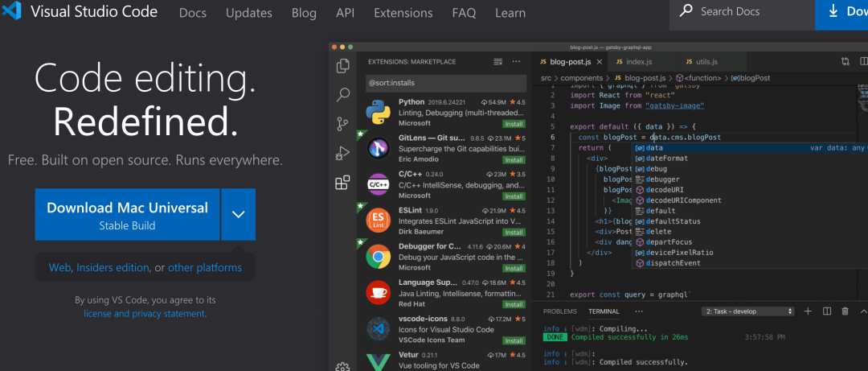Open Extensions icon in activity bar

click(x=342, y=183)
